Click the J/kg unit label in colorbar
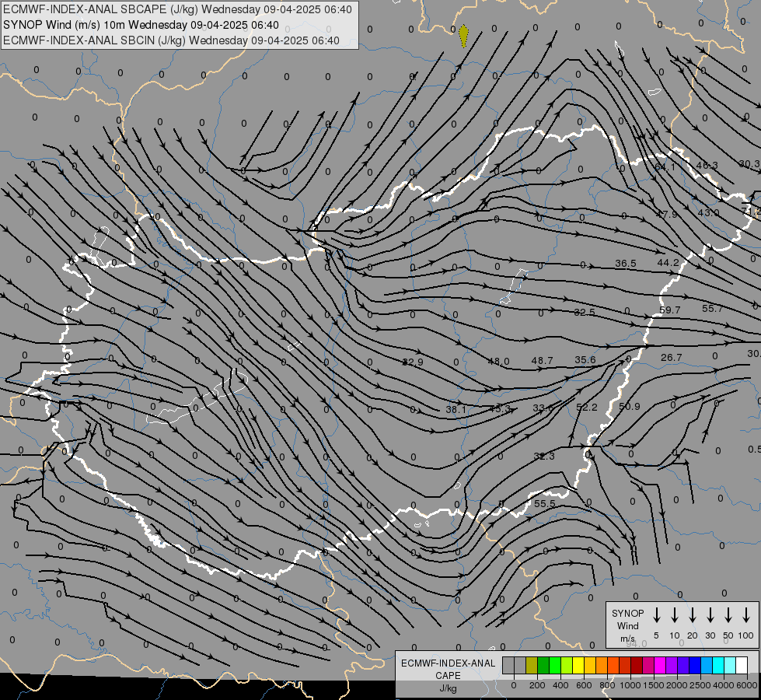This screenshot has height=700, width=761. 448,688
